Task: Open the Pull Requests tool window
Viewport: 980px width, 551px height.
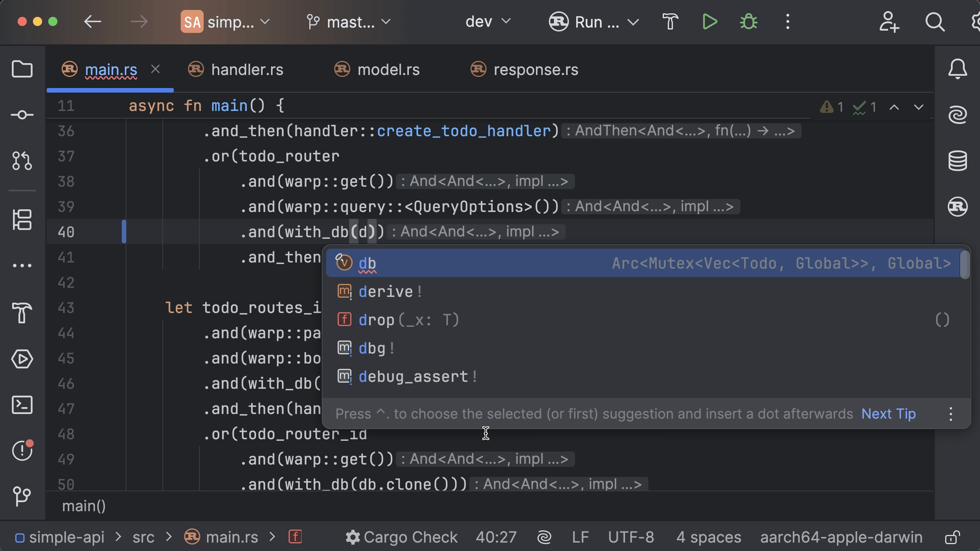Action: point(22,161)
